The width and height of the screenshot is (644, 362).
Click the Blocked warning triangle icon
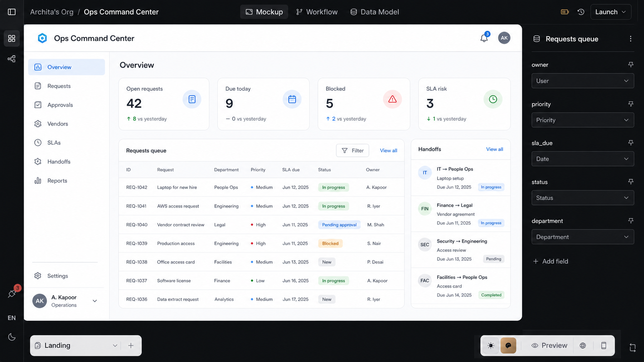[392, 99]
